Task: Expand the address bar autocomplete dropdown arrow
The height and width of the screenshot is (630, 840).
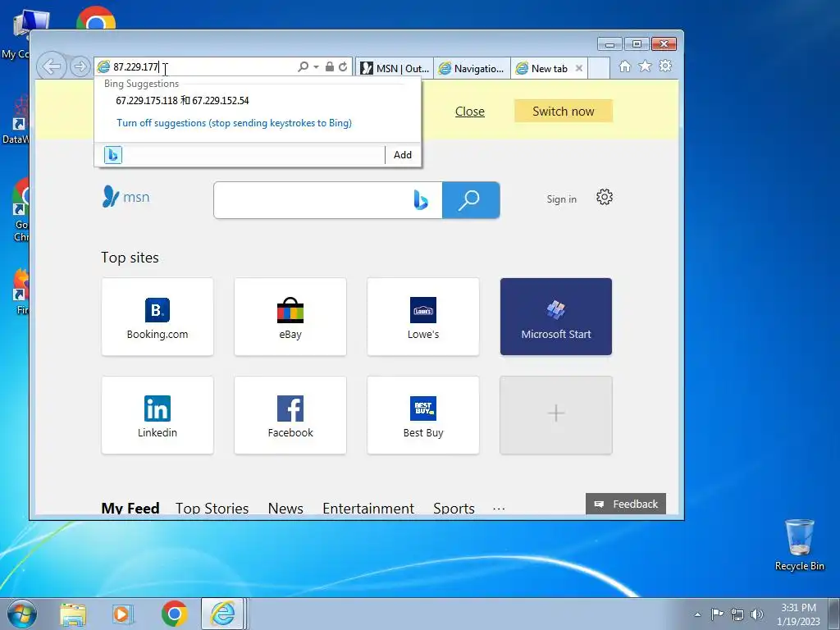Action: [316, 67]
